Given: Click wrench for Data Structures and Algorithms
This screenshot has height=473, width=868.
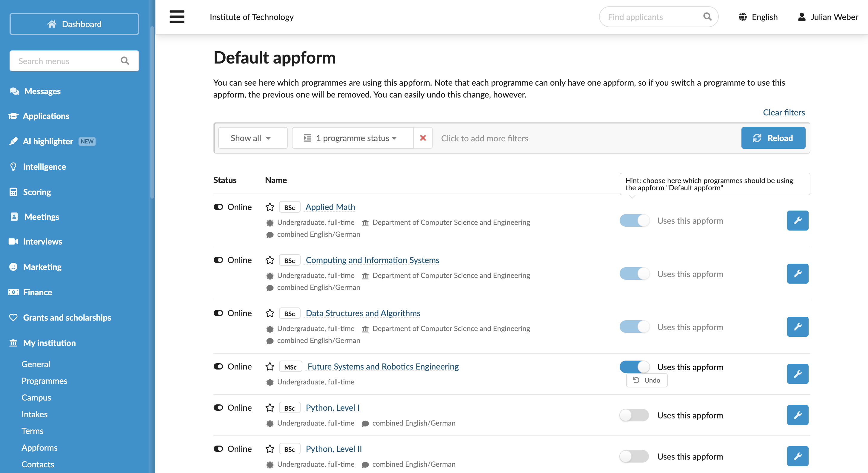Looking at the screenshot, I should coord(797,327).
